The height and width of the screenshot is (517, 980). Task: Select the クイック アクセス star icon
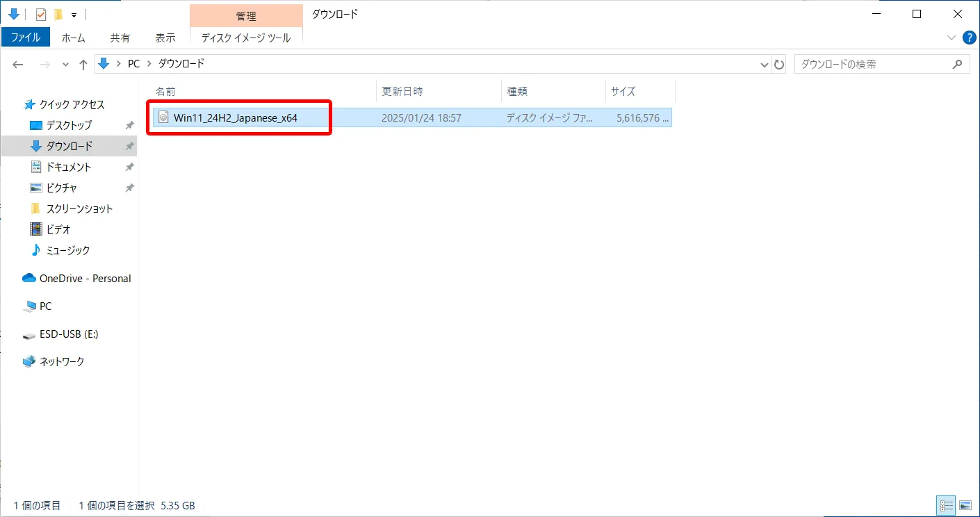(29, 104)
